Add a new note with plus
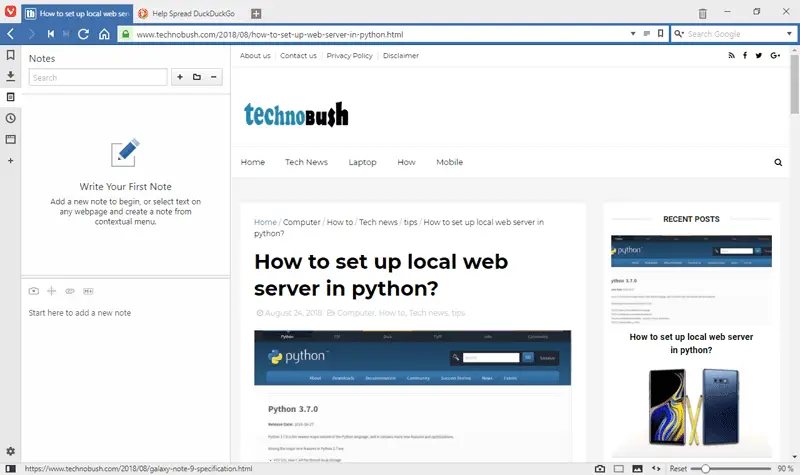This screenshot has height=475, width=800. click(x=180, y=77)
